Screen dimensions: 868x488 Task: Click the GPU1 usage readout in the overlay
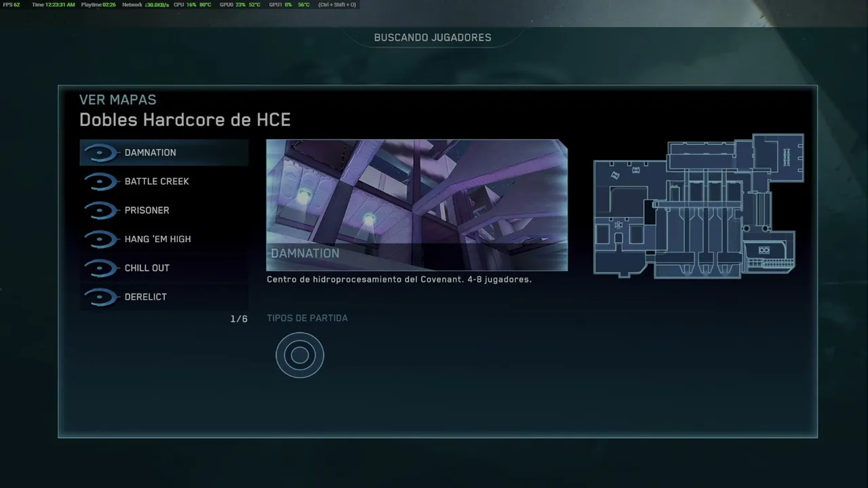click(290, 5)
